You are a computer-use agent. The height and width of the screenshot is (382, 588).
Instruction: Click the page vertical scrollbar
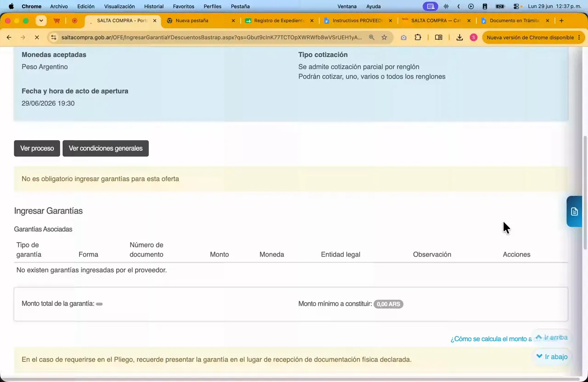(585, 193)
